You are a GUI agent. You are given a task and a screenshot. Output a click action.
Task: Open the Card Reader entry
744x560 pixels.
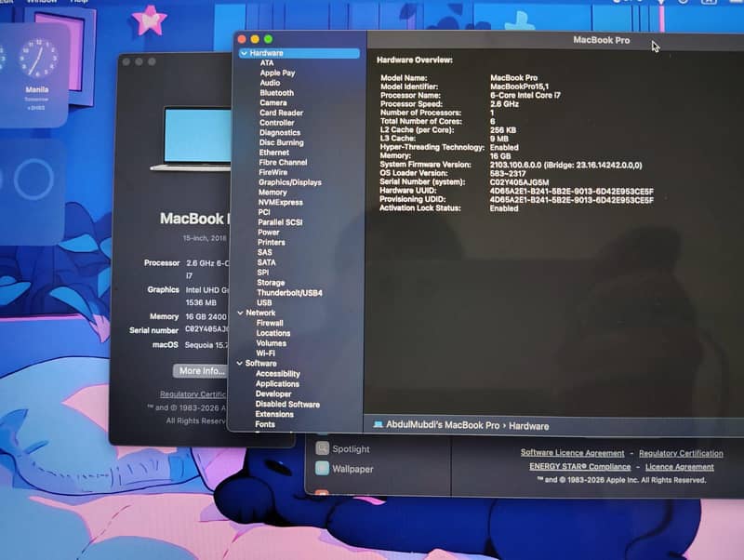pos(282,113)
